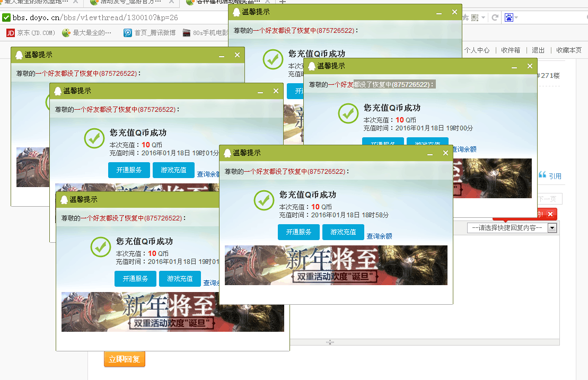Click the green checkmark in the bottom-left popup

pos(101,247)
